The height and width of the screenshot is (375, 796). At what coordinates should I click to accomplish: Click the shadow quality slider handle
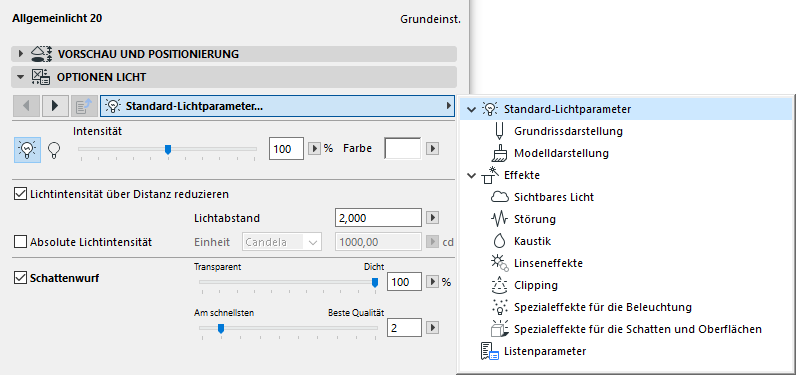(221, 328)
